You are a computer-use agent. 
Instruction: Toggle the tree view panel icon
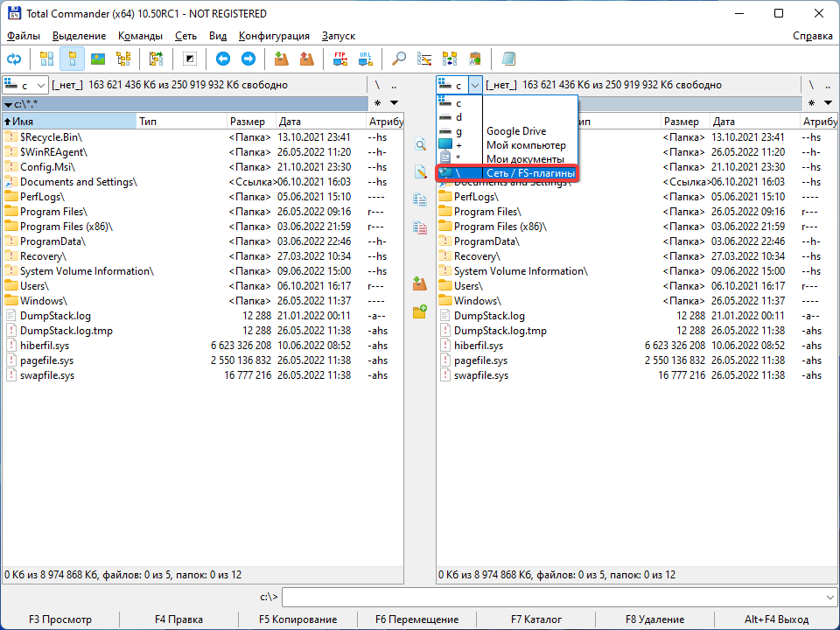click(x=123, y=59)
